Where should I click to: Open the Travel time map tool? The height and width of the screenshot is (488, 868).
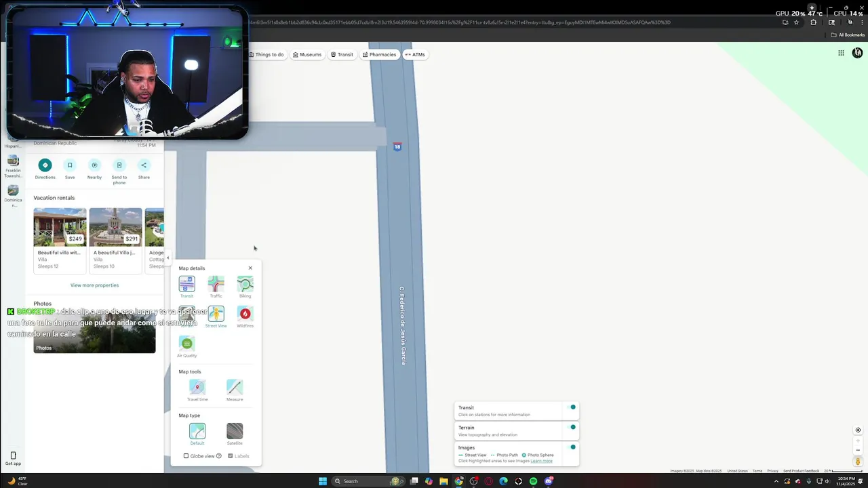pos(197,388)
